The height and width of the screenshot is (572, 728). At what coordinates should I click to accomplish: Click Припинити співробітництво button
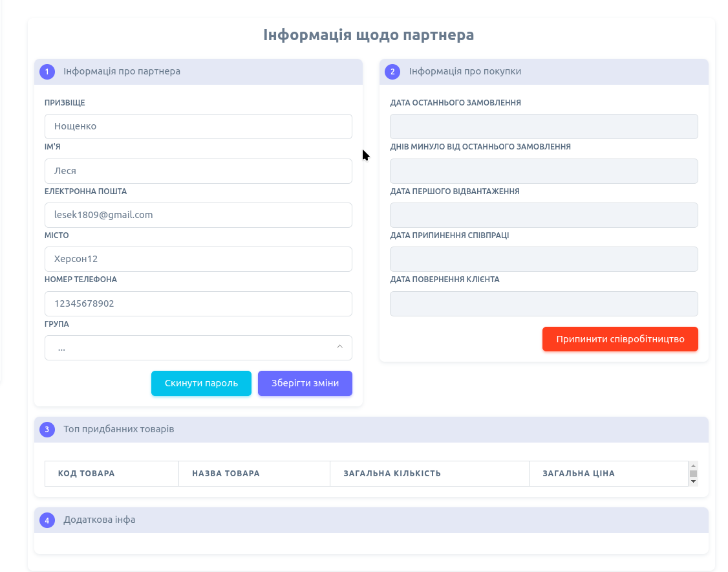pyautogui.click(x=620, y=339)
